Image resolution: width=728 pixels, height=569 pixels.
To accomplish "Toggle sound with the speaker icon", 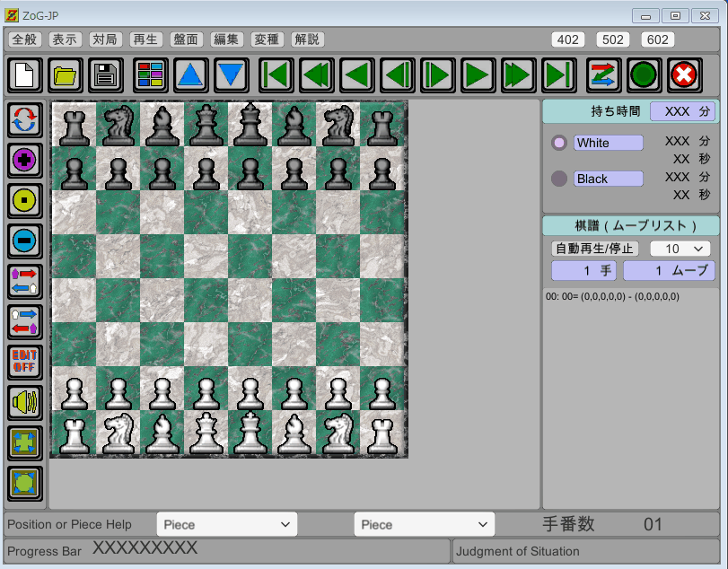I will tap(24, 402).
